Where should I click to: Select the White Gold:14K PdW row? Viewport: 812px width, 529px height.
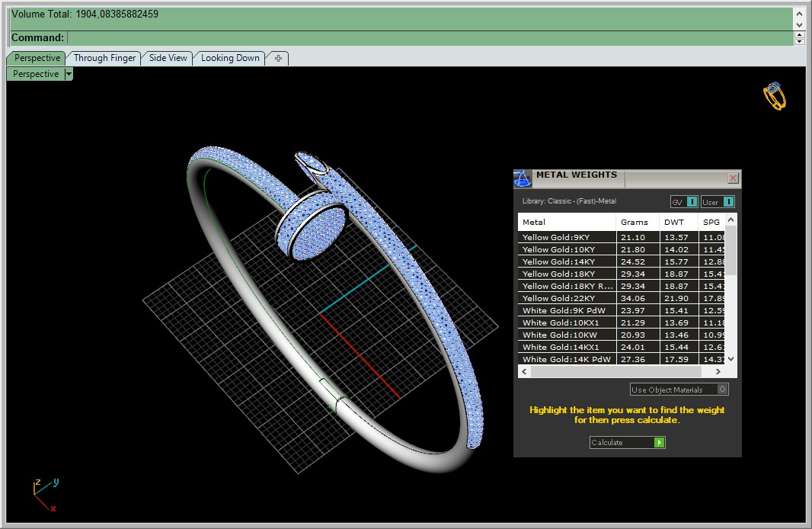[622, 358]
